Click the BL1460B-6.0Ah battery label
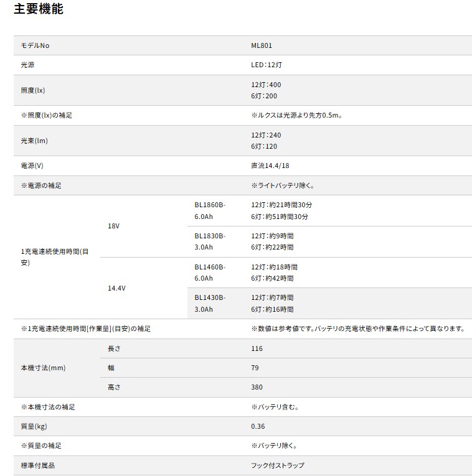472x476 pixels. coord(210,273)
